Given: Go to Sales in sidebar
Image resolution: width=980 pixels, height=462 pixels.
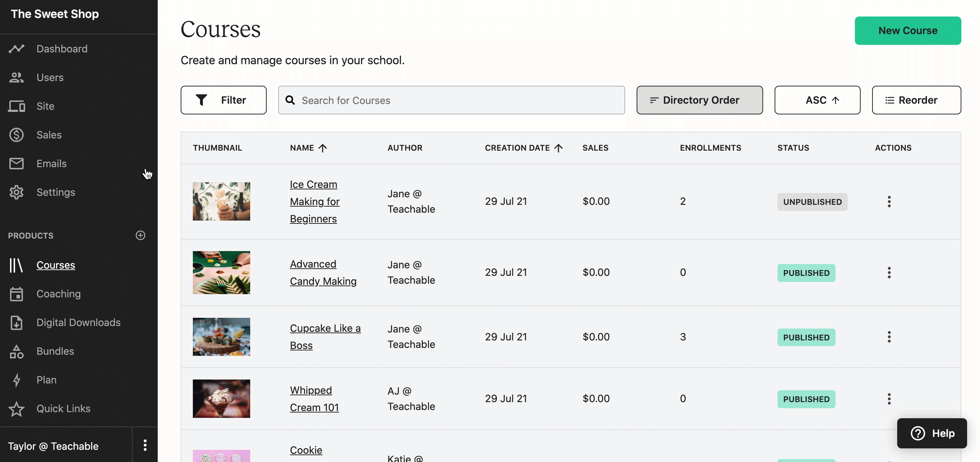Looking at the screenshot, I should pyautogui.click(x=49, y=135).
